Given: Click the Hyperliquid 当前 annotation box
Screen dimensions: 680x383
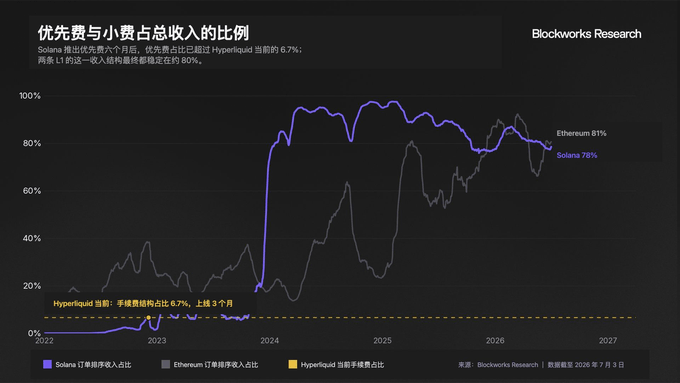Looking at the screenshot, I should coord(150,303).
